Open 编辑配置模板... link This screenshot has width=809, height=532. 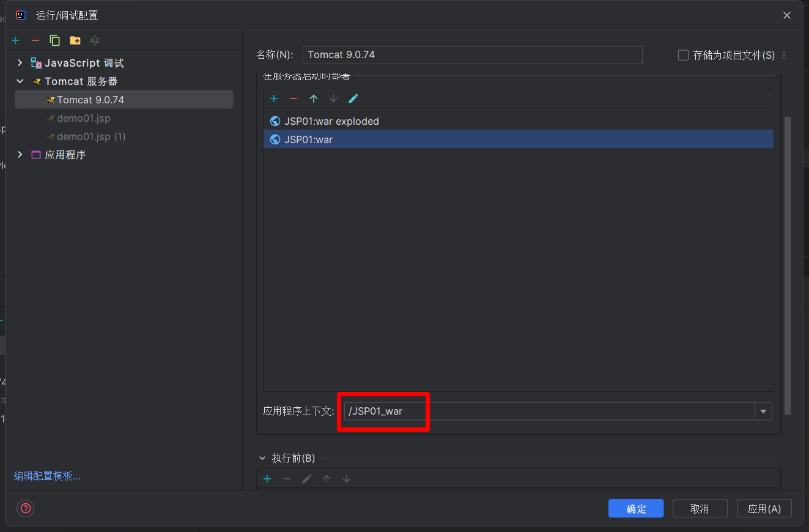click(47, 476)
